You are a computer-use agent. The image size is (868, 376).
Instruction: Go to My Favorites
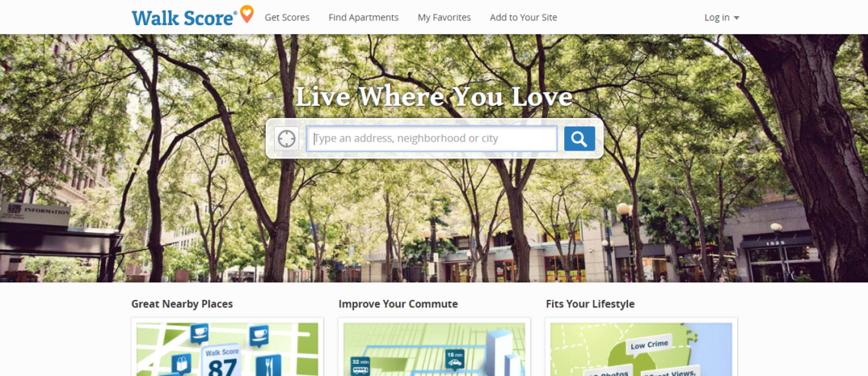tap(444, 18)
